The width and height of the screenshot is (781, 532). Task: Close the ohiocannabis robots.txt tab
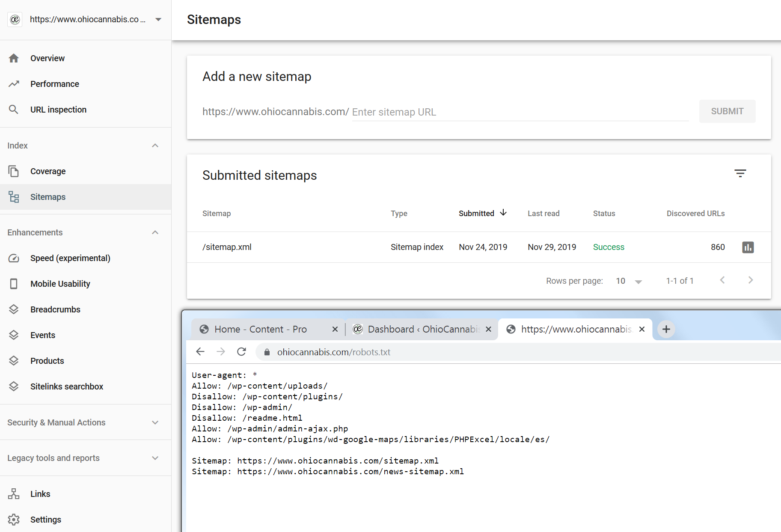[x=642, y=329]
